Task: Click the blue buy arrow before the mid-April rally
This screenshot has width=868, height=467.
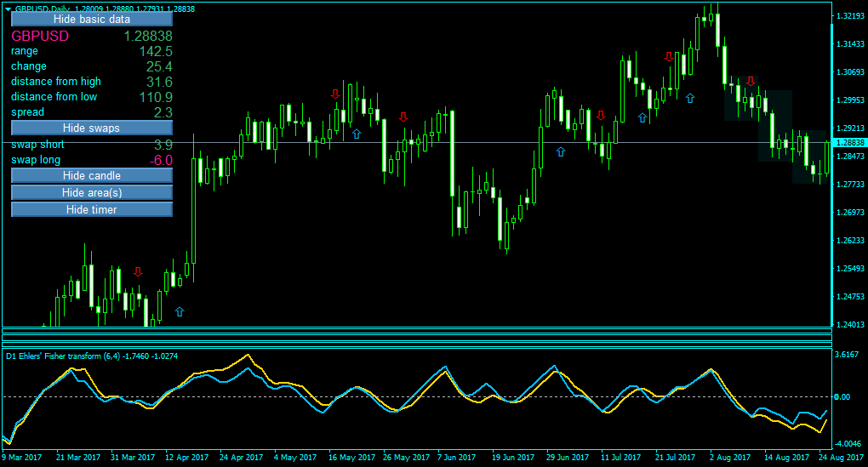Action: click(x=180, y=312)
